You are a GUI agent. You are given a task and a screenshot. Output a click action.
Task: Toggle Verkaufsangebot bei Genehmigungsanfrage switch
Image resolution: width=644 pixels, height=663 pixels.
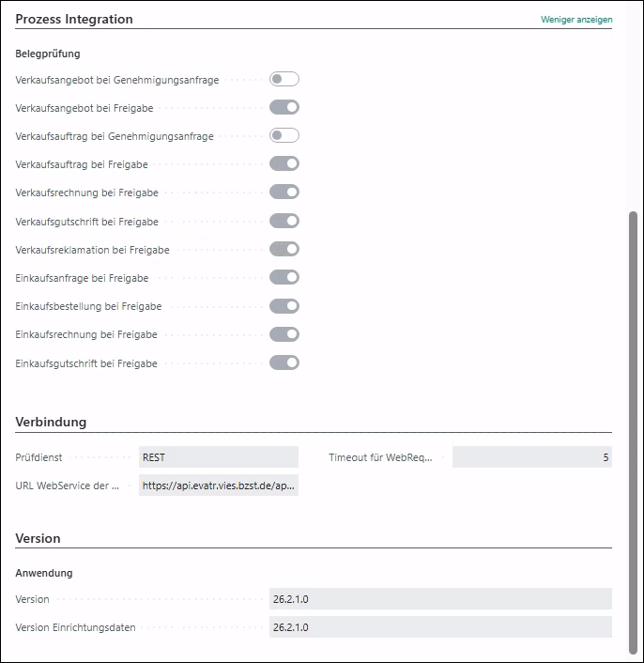pos(284,80)
